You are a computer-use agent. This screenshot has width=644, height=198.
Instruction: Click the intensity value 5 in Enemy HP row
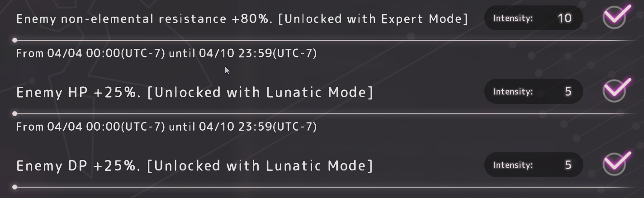(x=568, y=91)
